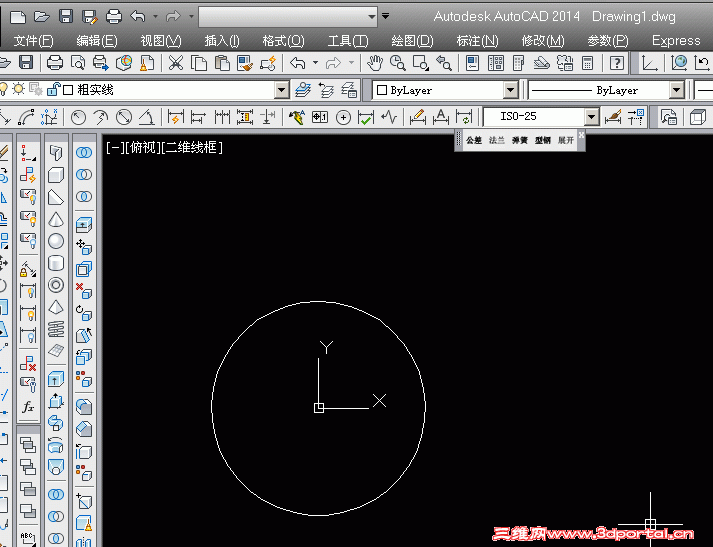Click the Help question mark icon
713x547 pixels.
(617, 63)
